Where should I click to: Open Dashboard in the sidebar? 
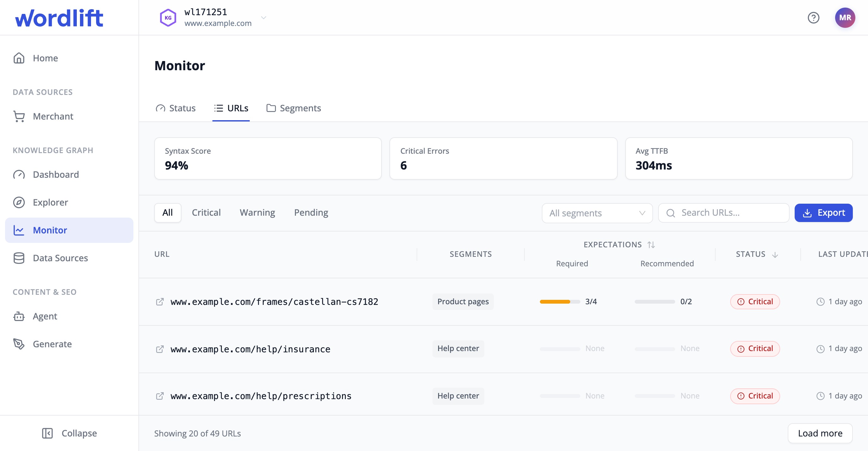coord(69,174)
